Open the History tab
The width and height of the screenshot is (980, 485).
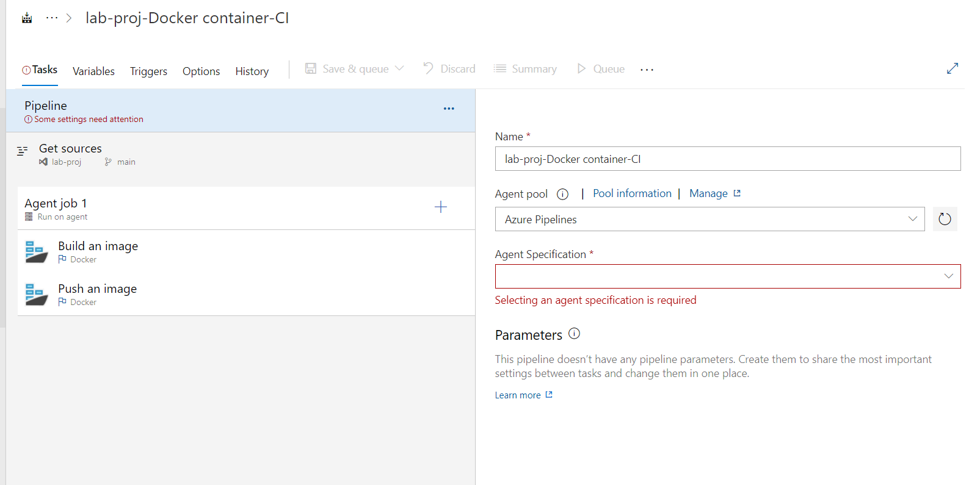(x=252, y=71)
